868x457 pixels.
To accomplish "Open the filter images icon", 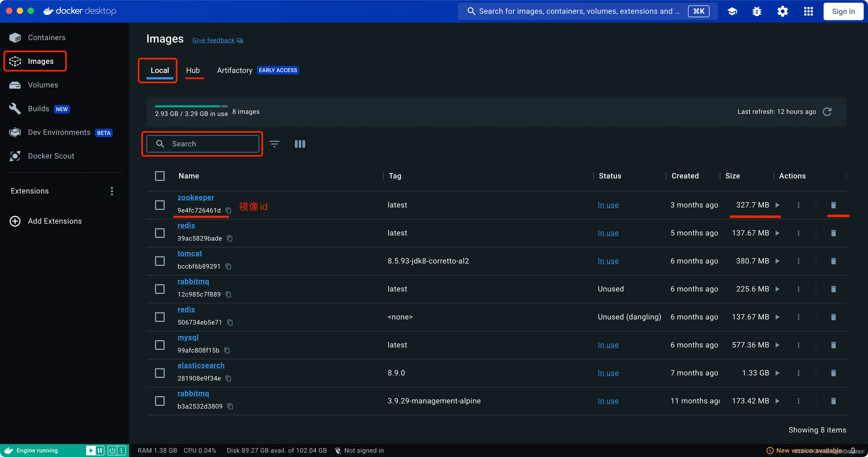I will (x=274, y=144).
